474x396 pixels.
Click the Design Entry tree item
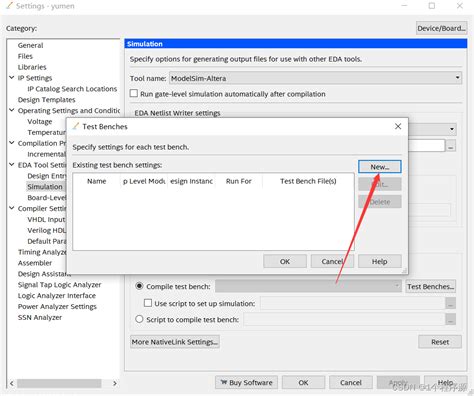(47, 176)
